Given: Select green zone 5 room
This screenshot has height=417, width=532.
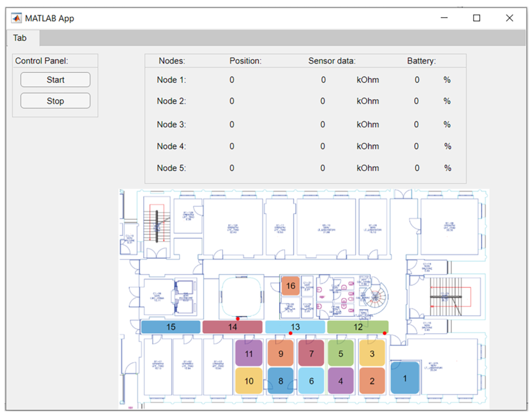Looking at the screenshot, I should 341,353.
